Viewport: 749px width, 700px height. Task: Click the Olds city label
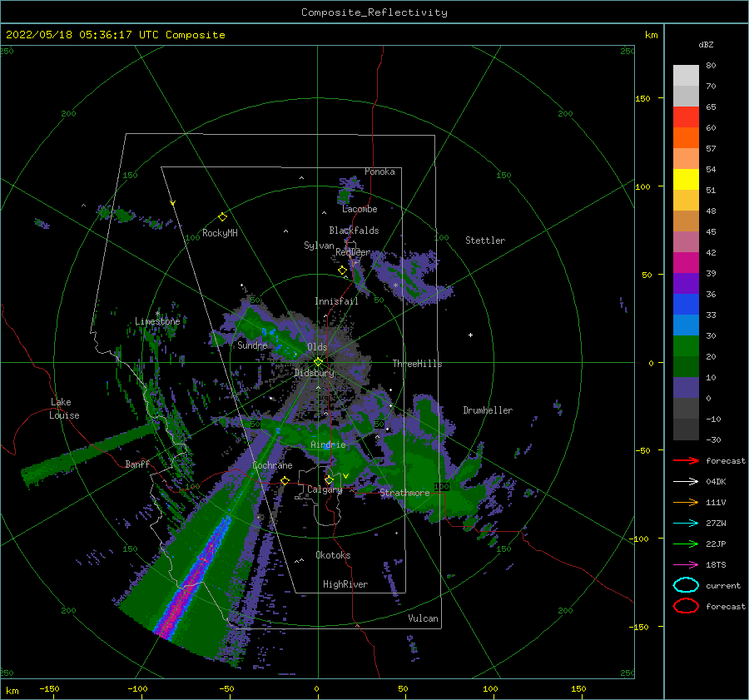317,347
